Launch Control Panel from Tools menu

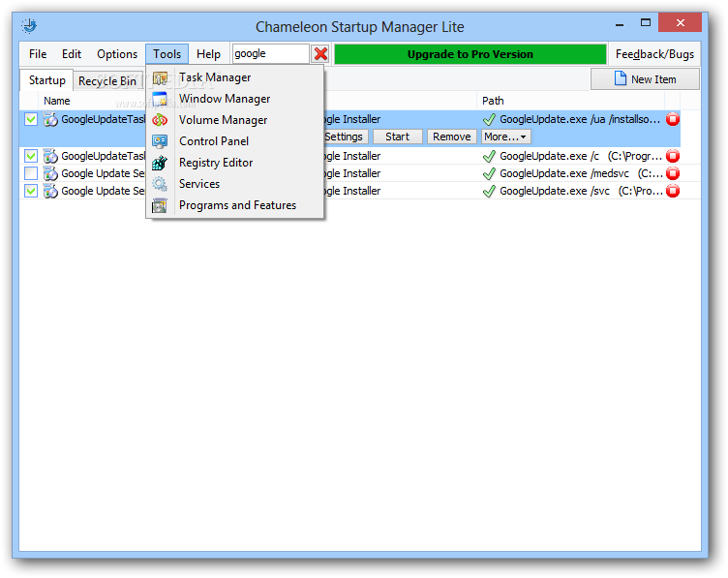(235, 141)
